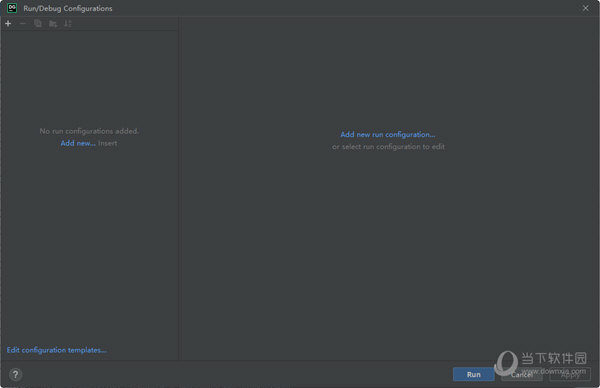Close the Run/Debug Configurations dialog
Viewport: 600px width, 388px height.
tap(585, 8)
